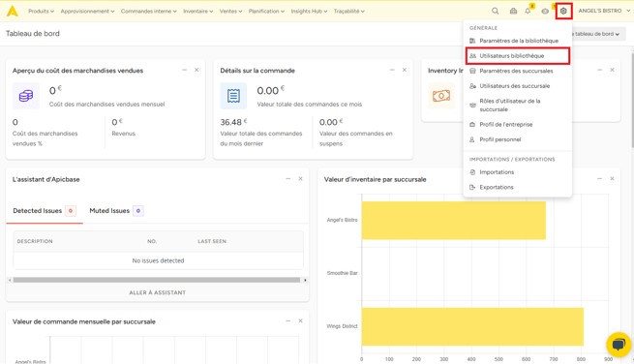Close the Aperçu du coût des marchandises card
This screenshot has width=634, height=364.
196,70
